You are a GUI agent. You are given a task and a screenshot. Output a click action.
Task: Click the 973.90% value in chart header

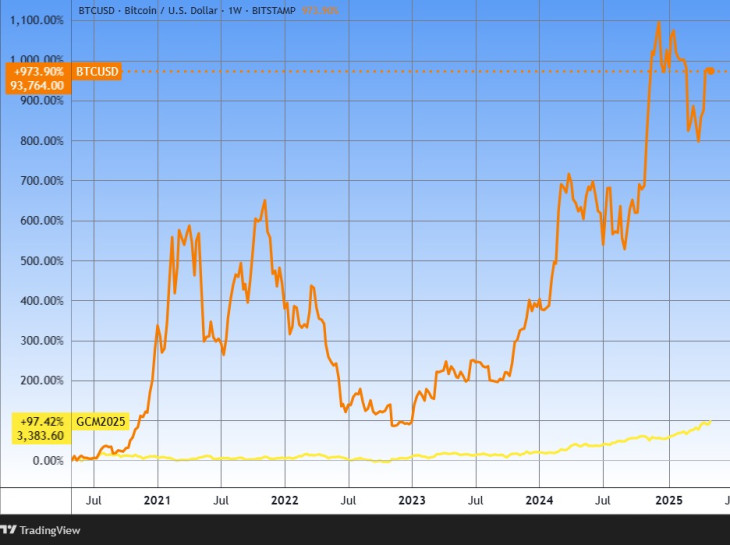[x=320, y=10]
